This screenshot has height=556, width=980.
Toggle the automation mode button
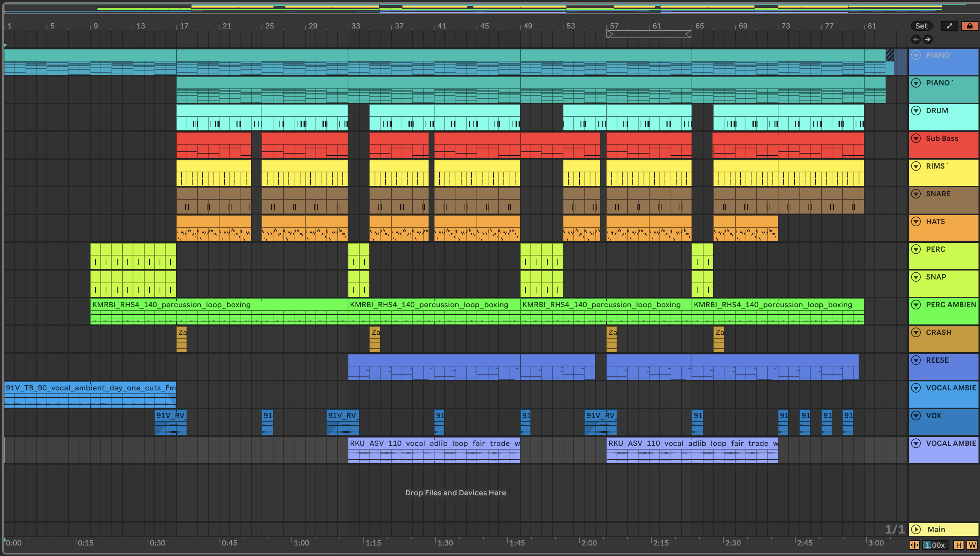click(949, 26)
